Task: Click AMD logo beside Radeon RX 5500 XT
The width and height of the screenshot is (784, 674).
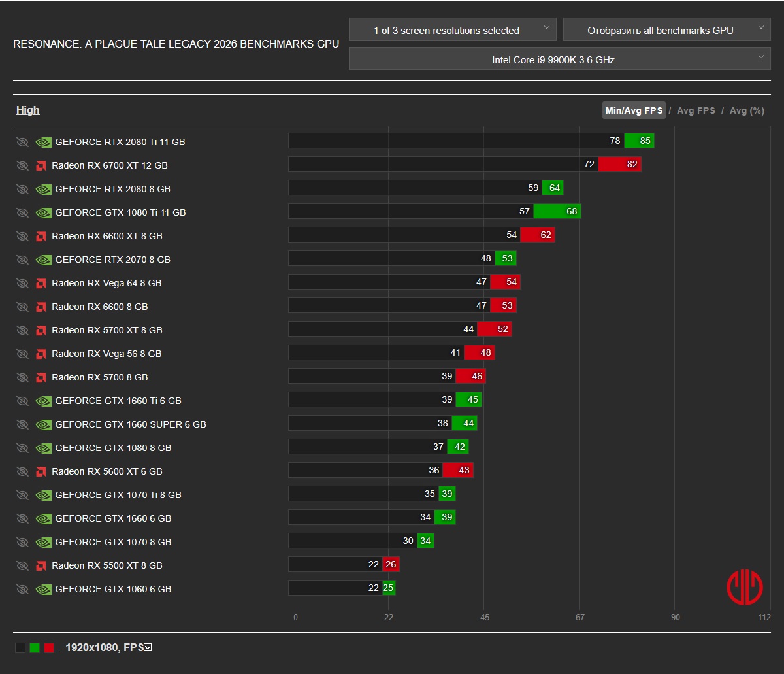Action: pyautogui.click(x=41, y=565)
